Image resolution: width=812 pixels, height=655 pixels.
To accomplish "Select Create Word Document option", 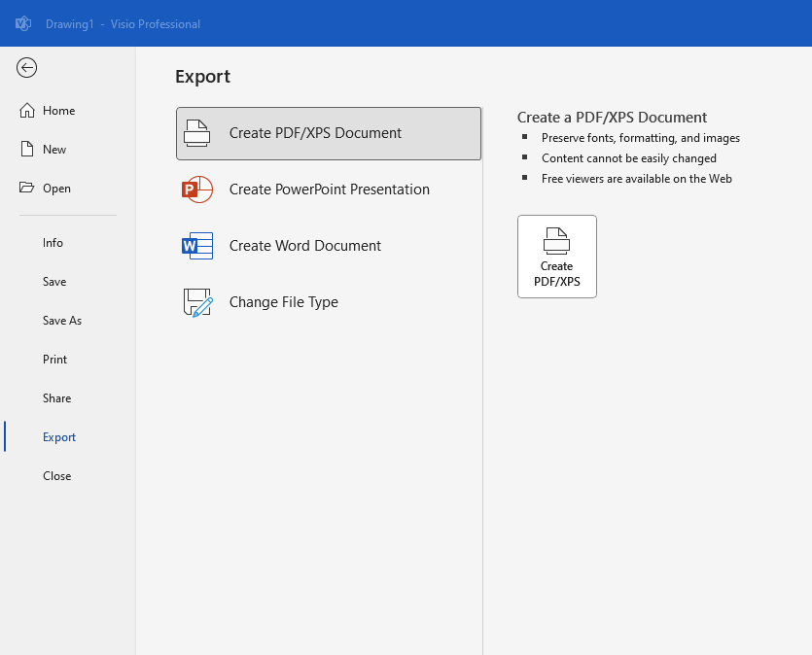I will pos(329,246).
